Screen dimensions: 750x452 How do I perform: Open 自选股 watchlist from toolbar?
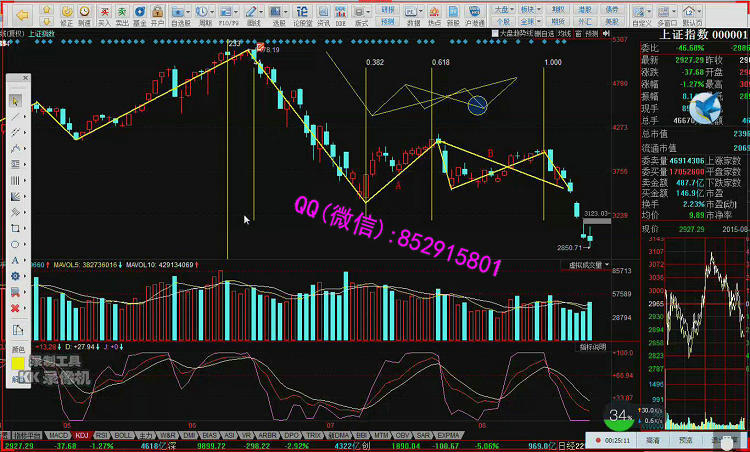tap(180, 15)
